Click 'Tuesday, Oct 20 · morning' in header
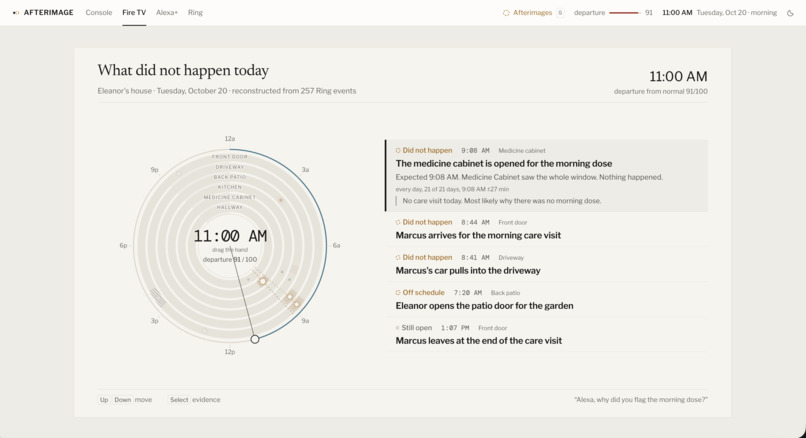Screen dimensions: 806x438 [x=737, y=13]
